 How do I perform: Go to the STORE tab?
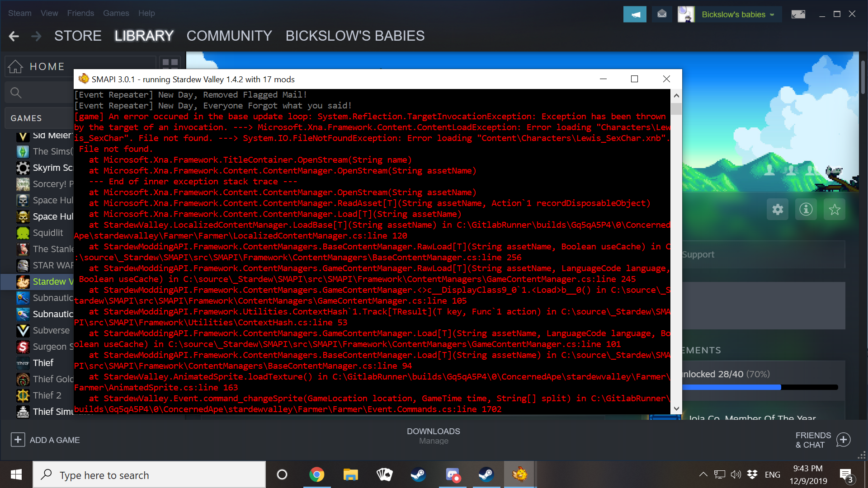point(78,36)
